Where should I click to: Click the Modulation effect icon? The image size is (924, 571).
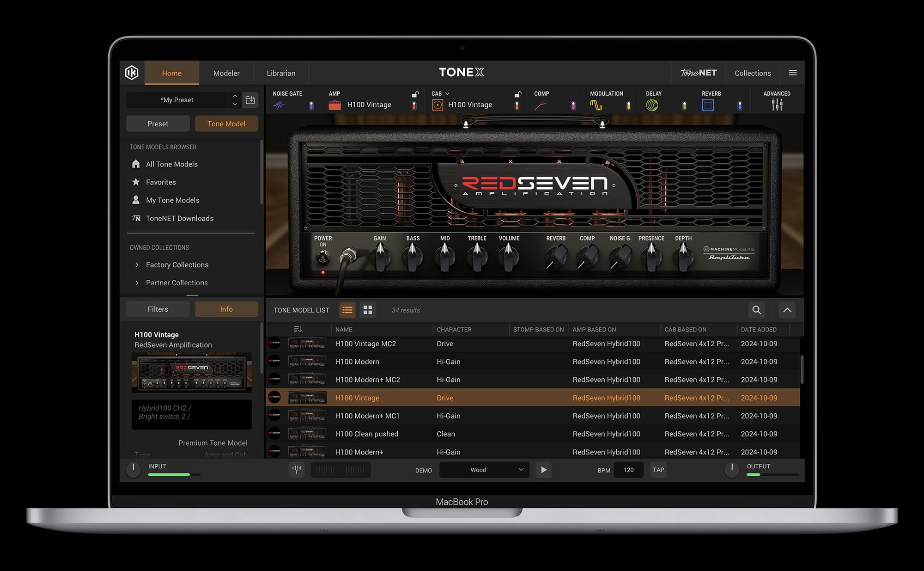point(596,104)
